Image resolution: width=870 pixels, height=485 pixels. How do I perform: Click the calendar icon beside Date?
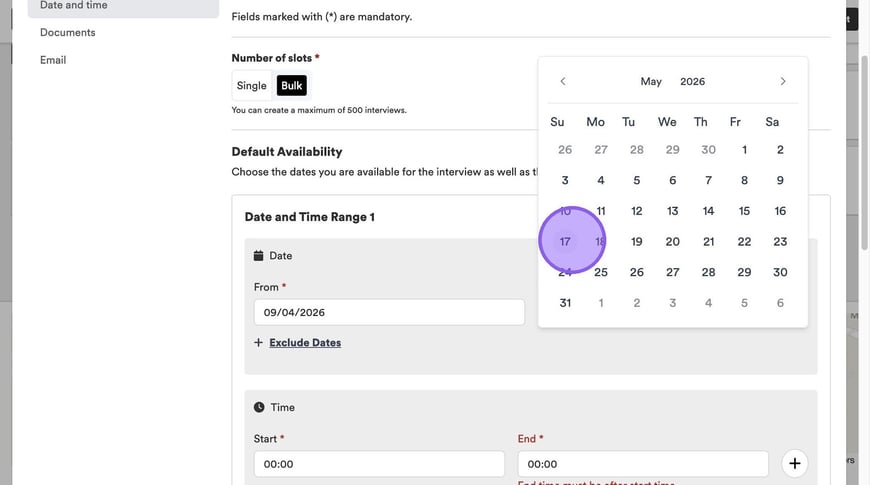point(259,256)
